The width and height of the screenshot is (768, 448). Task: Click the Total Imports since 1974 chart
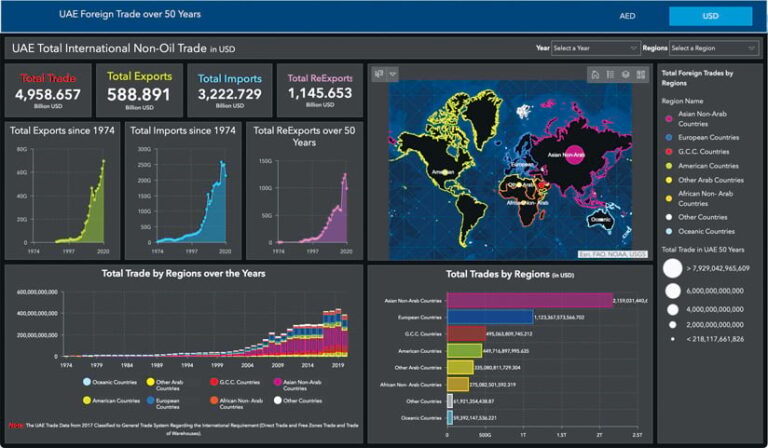click(183, 191)
